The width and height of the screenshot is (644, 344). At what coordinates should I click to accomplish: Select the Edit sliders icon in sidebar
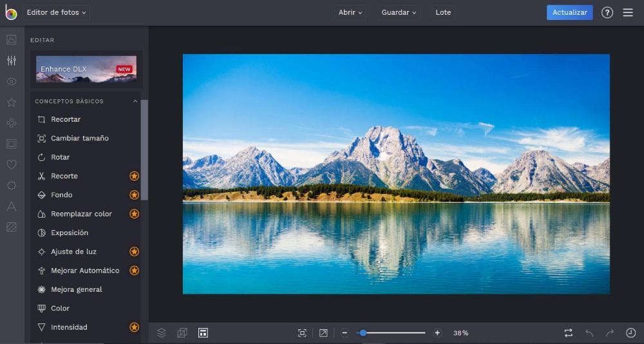tap(11, 61)
